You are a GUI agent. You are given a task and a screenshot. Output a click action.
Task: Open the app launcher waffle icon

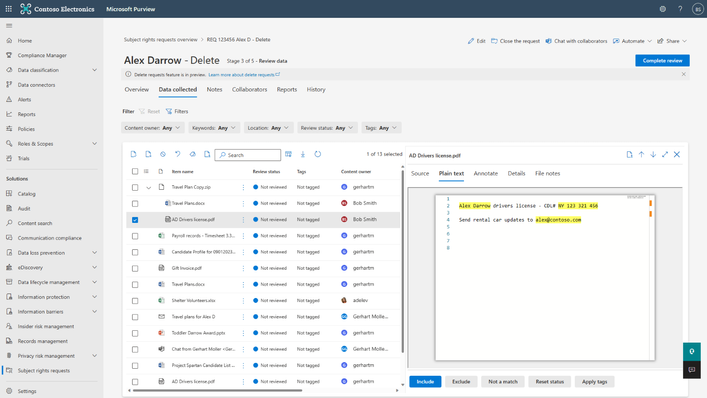coord(9,9)
